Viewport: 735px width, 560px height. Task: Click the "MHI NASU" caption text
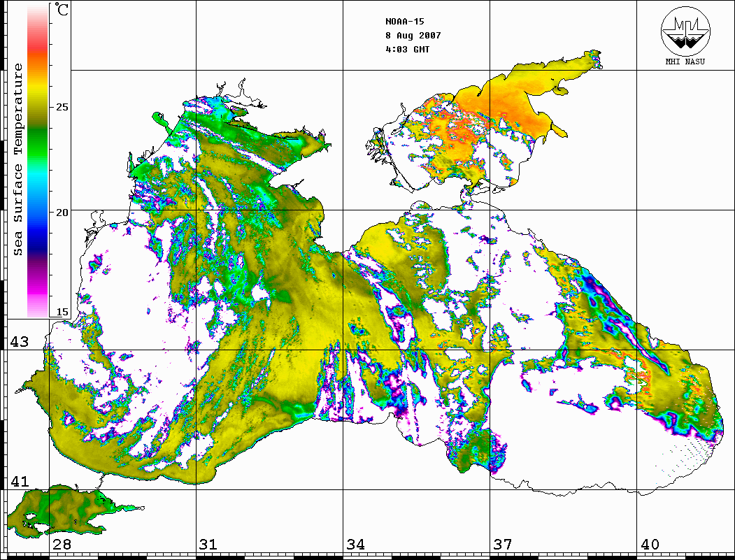point(685,62)
